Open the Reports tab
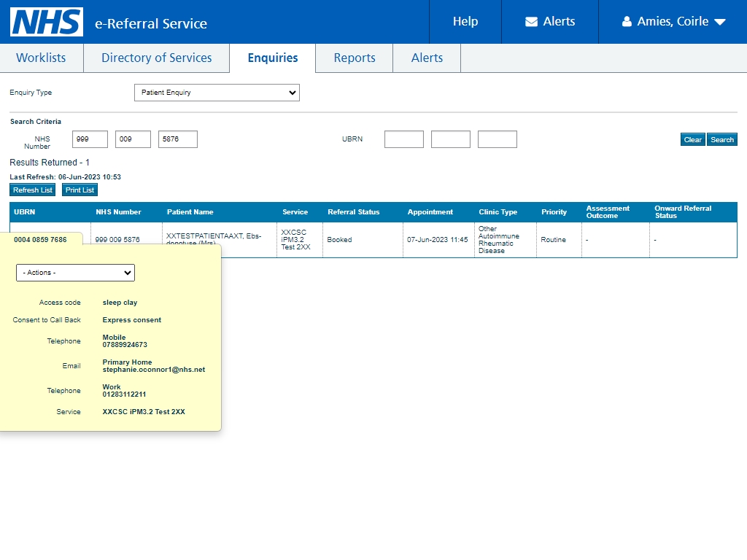Image resolution: width=747 pixels, height=560 pixels. click(x=355, y=58)
